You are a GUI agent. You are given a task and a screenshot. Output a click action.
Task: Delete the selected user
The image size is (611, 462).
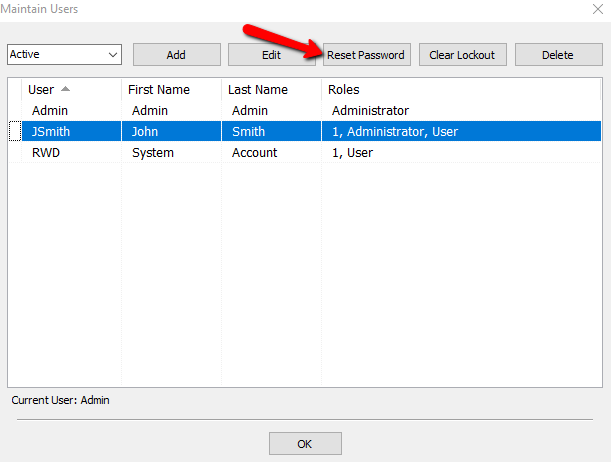[x=558, y=55]
